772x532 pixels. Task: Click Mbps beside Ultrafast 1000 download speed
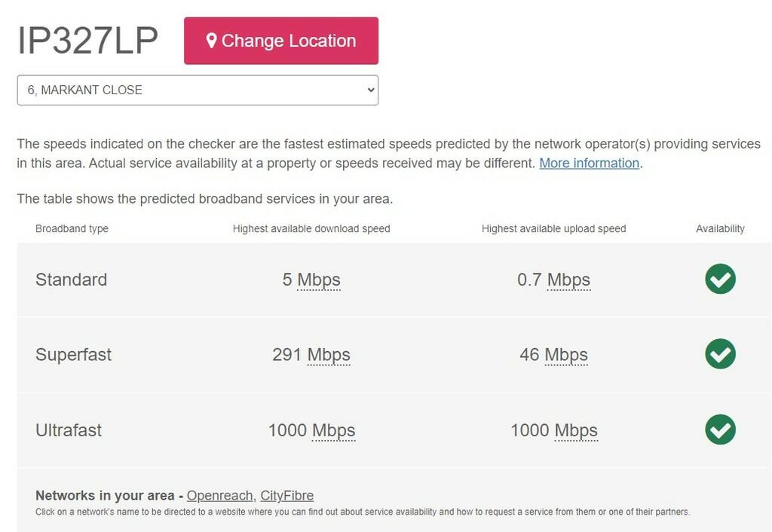point(333,430)
